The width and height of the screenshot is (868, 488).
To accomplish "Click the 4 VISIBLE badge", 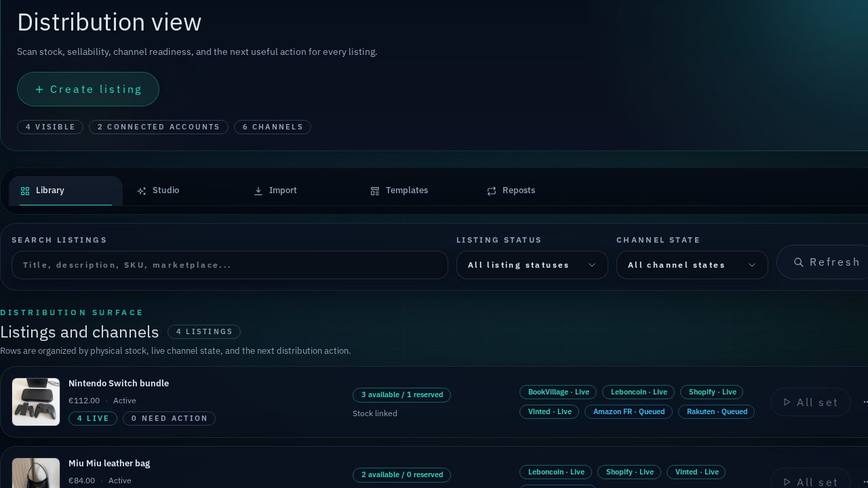I will 50,127.
